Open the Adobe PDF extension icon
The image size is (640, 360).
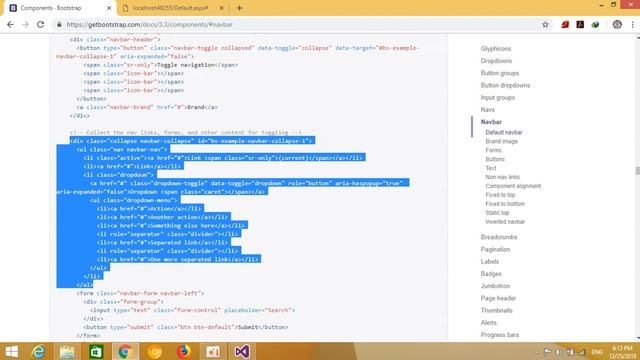coord(580,24)
